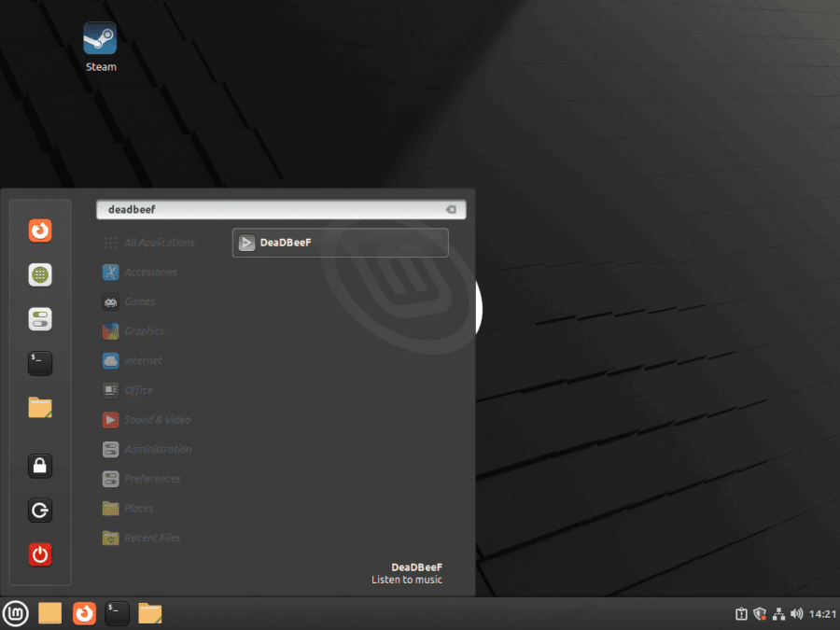
Task: Clear the deadbeef search text
Action: pyautogui.click(x=451, y=209)
